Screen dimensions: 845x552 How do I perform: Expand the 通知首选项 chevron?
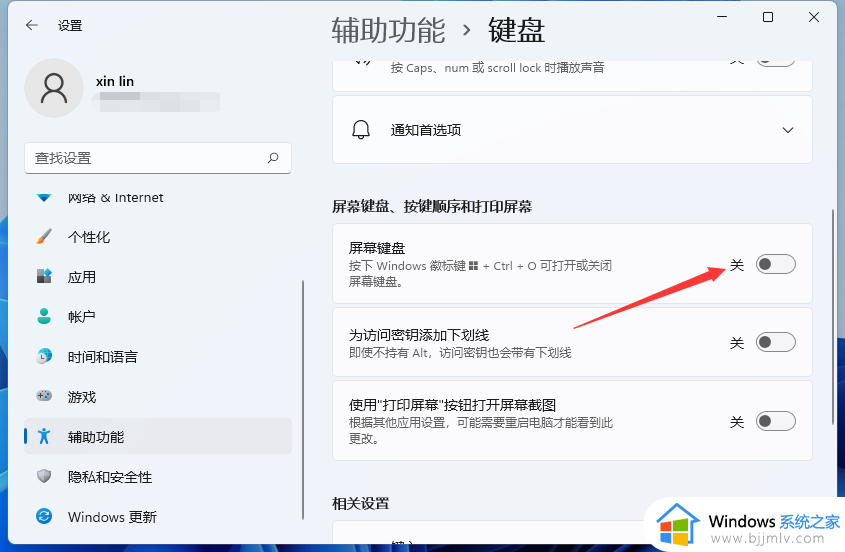click(788, 130)
